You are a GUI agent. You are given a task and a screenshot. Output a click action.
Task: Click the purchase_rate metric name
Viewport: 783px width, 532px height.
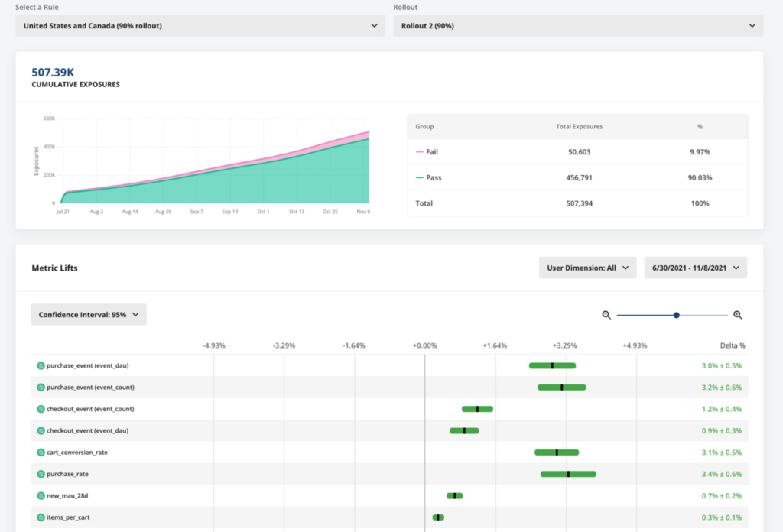pyautogui.click(x=67, y=474)
